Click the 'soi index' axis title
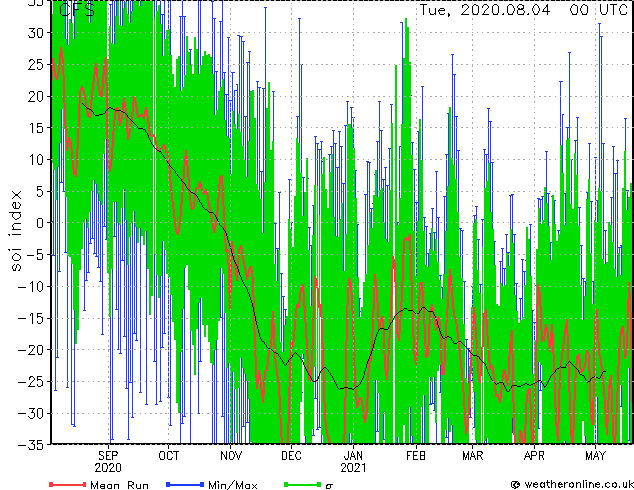Screen dimensions: 634x490 point(15,231)
